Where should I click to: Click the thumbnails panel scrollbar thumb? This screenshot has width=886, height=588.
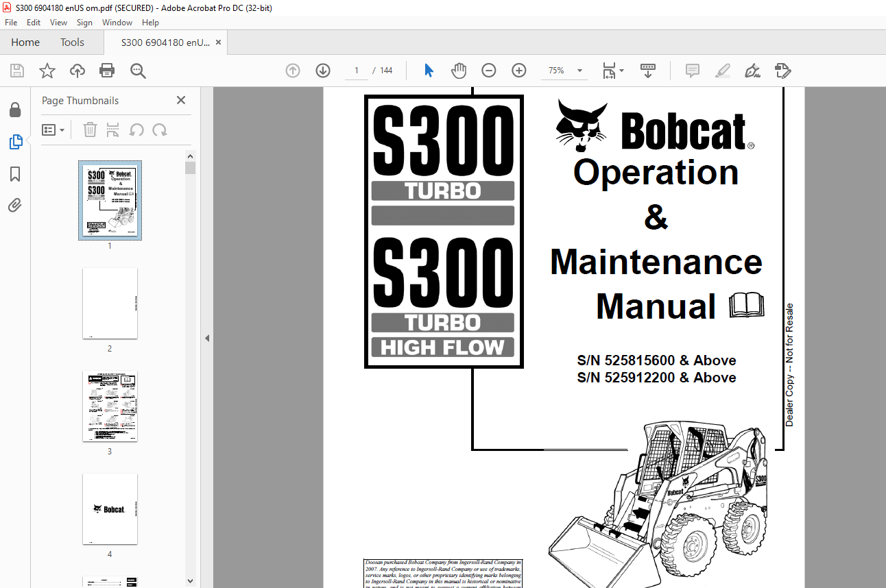190,169
